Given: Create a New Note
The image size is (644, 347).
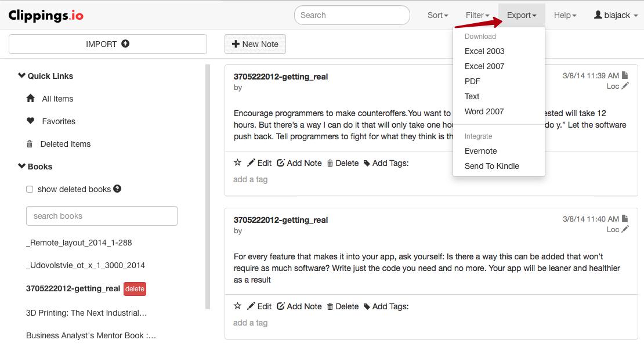Looking at the screenshot, I should click(255, 44).
